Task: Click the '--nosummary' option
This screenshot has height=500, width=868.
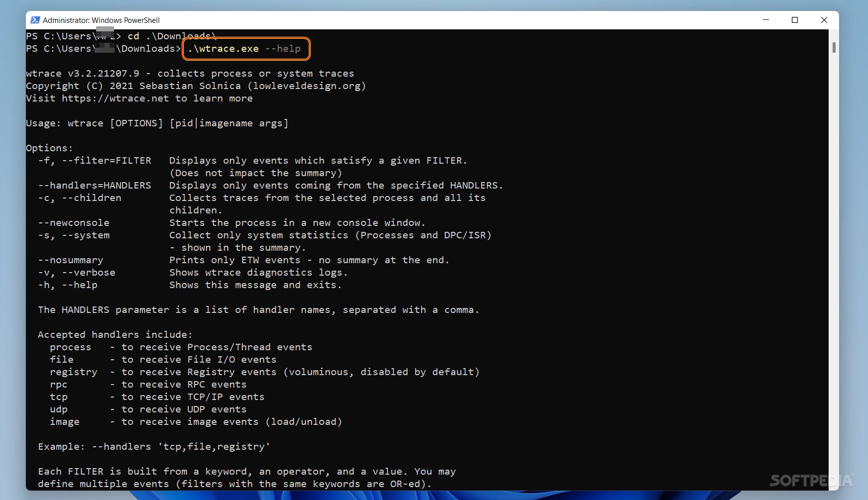Action: (x=71, y=260)
